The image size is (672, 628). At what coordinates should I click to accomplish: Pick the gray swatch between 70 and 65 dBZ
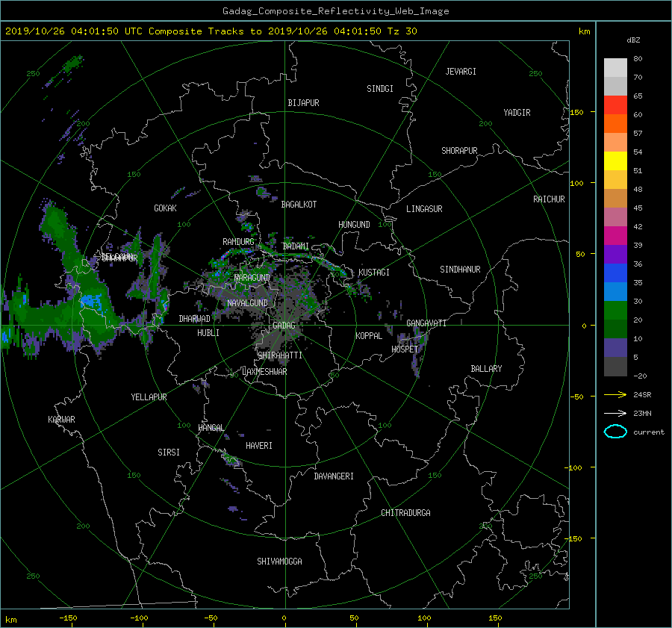(615, 86)
